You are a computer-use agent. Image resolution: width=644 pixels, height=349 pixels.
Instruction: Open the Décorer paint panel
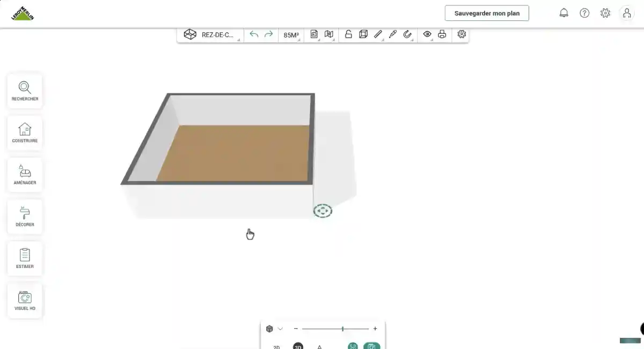click(25, 217)
